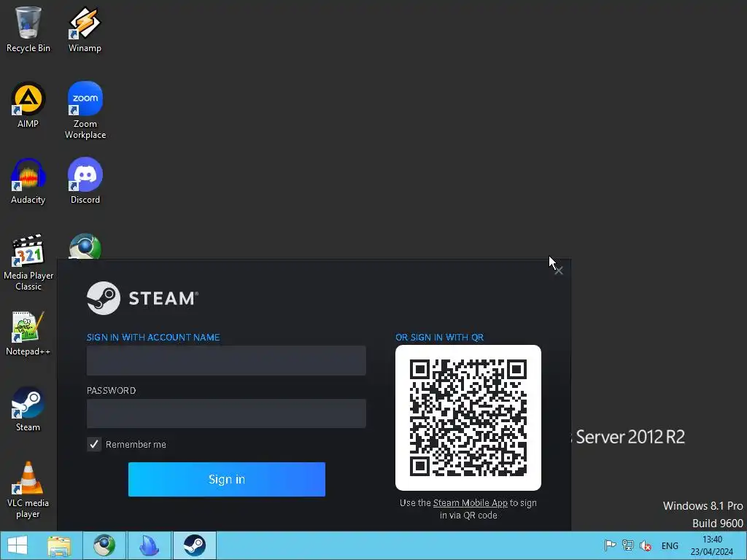Image resolution: width=747 pixels, height=560 pixels.
Task: Open the Recycle Bin desktop icon
Action: coord(28,29)
